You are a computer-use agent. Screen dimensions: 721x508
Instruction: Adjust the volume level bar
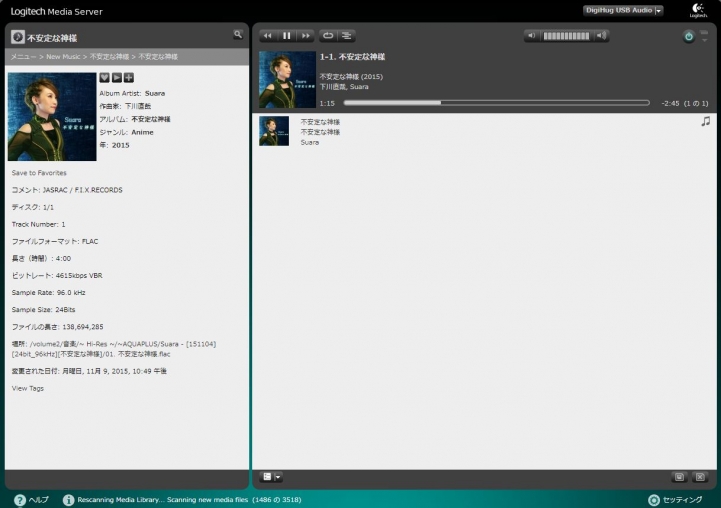(x=566, y=36)
